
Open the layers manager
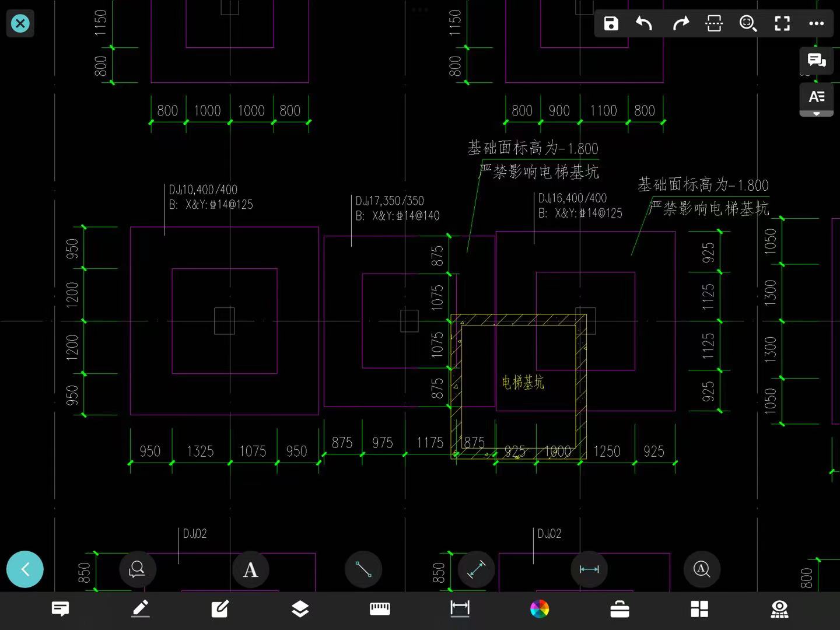[x=300, y=609]
